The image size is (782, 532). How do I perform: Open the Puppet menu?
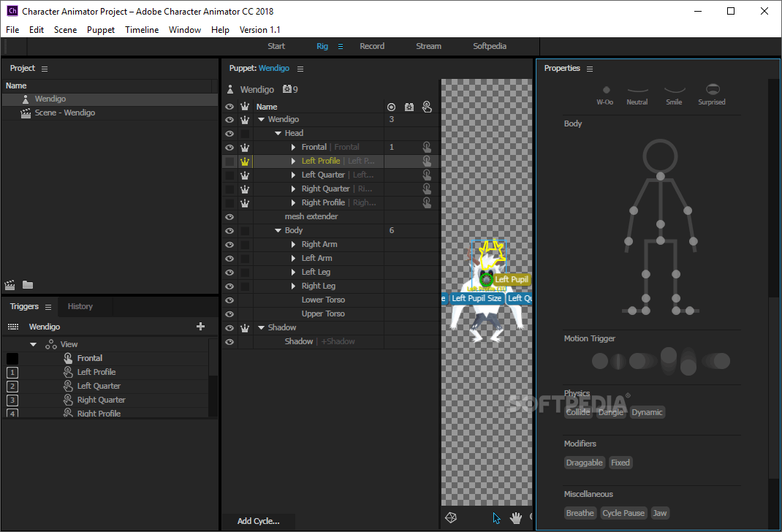100,30
